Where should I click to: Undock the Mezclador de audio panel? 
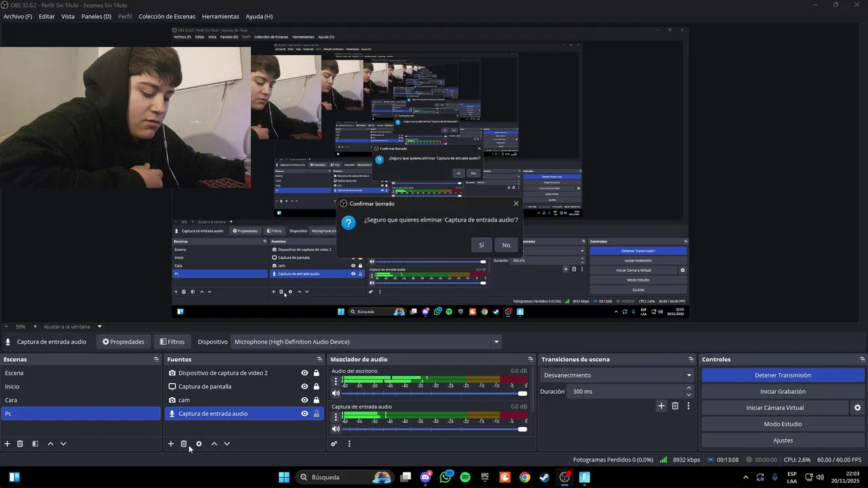(x=530, y=359)
